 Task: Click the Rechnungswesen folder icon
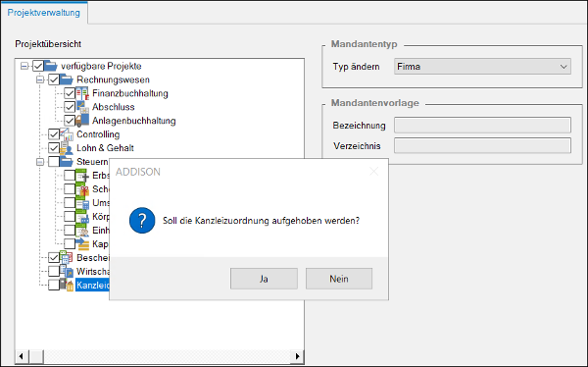[x=67, y=79]
